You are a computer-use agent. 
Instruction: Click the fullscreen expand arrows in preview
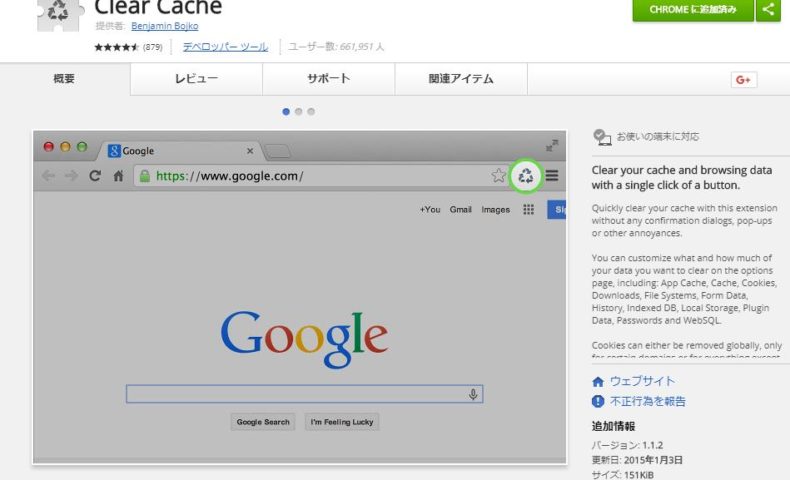pos(552,146)
